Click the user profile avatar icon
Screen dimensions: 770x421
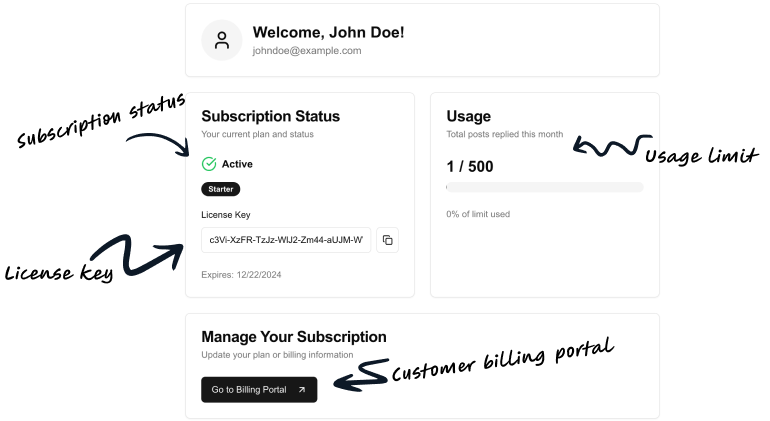click(x=222, y=40)
